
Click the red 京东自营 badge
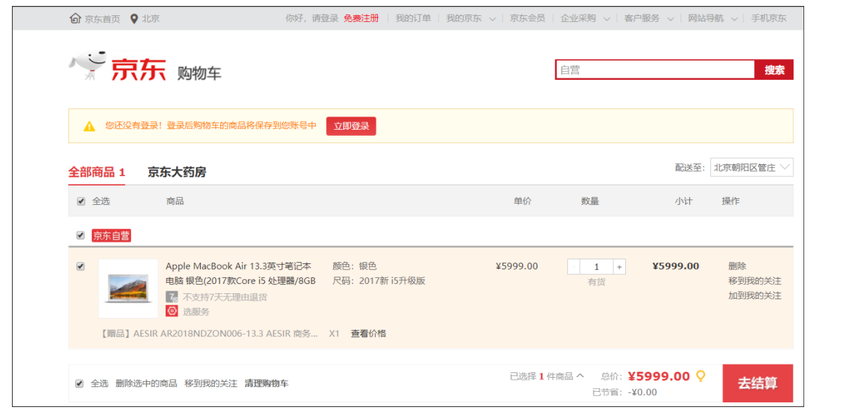coord(111,235)
